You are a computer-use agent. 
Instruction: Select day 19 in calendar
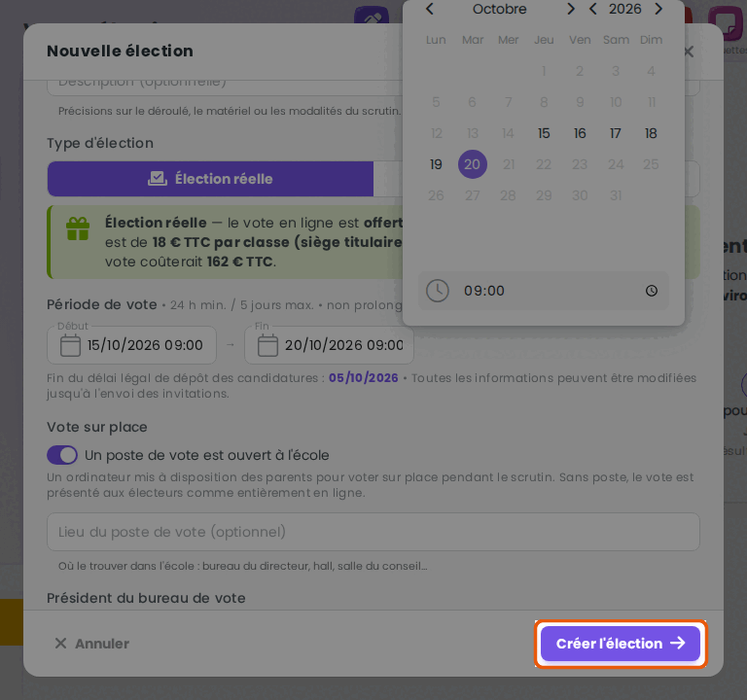pyautogui.click(x=436, y=164)
